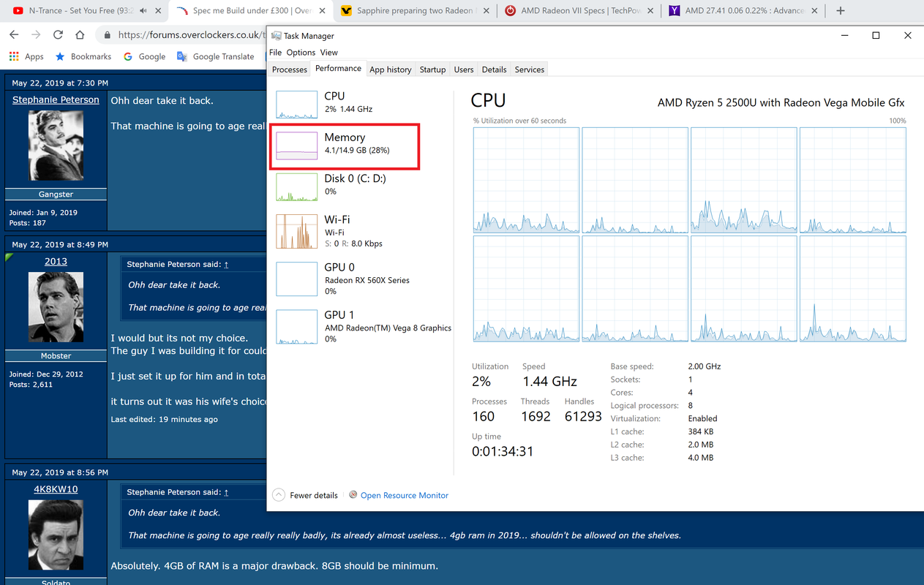Open the Apps shortcut in bookmarks bar

tap(26, 56)
